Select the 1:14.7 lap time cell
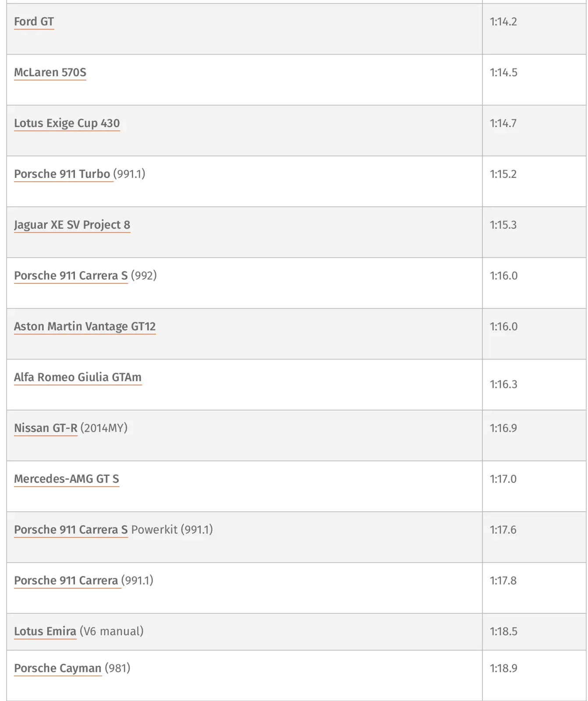588x701 pixels. click(x=503, y=124)
